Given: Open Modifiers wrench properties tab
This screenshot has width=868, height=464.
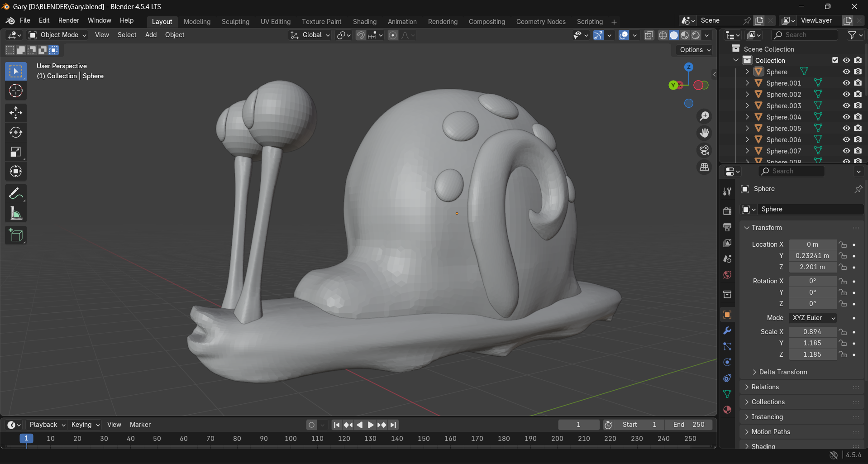Looking at the screenshot, I should (727, 330).
